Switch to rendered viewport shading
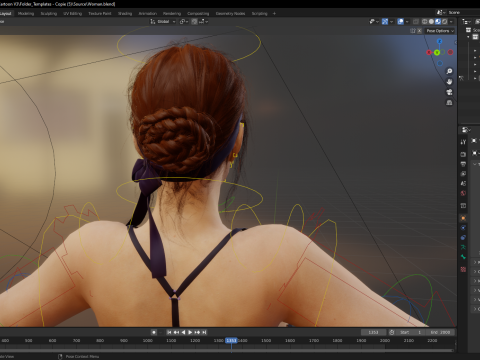Screen dimensions: 480x360 pyautogui.click(x=445, y=22)
